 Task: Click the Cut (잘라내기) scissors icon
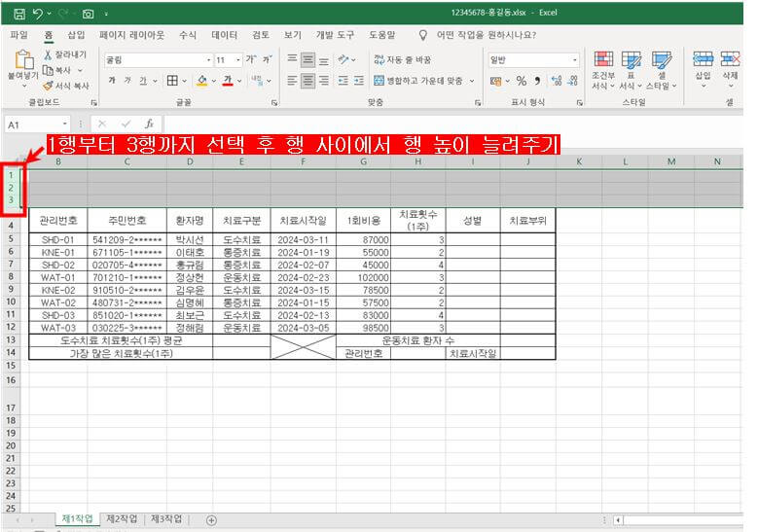48,54
